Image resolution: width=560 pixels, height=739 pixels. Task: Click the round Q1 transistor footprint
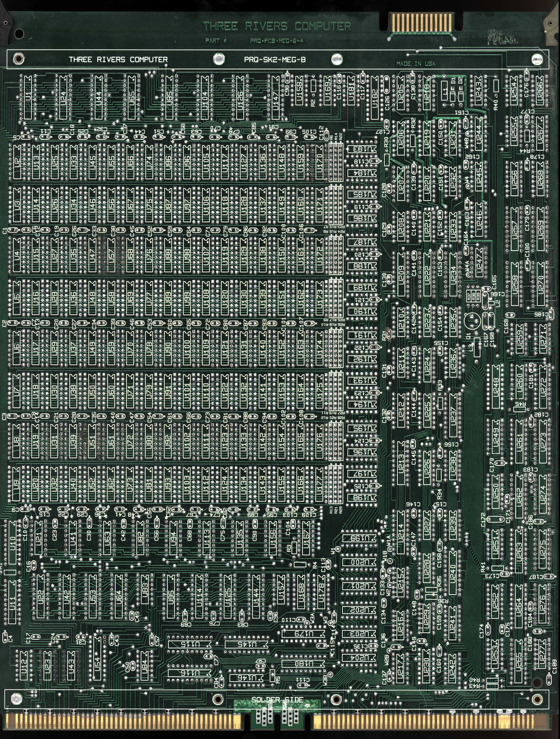coord(472,321)
